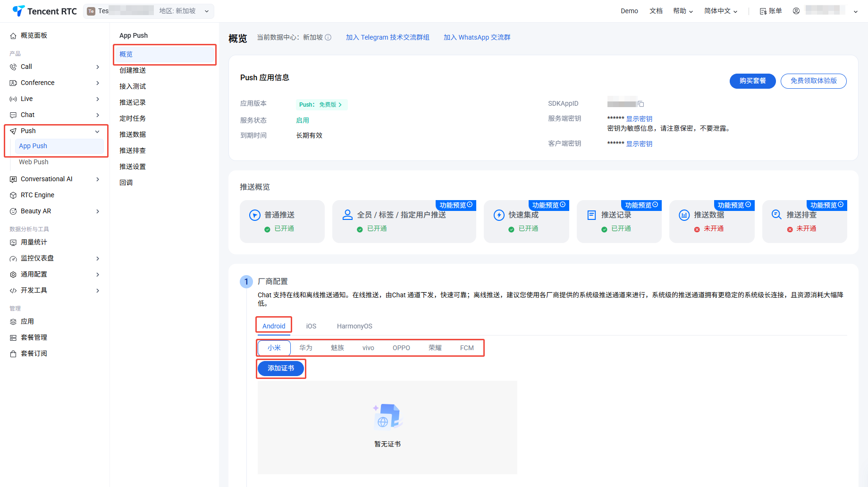The image size is (868, 487).
Task: Expand the Conference submenu chevron
Action: pos(98,83)
